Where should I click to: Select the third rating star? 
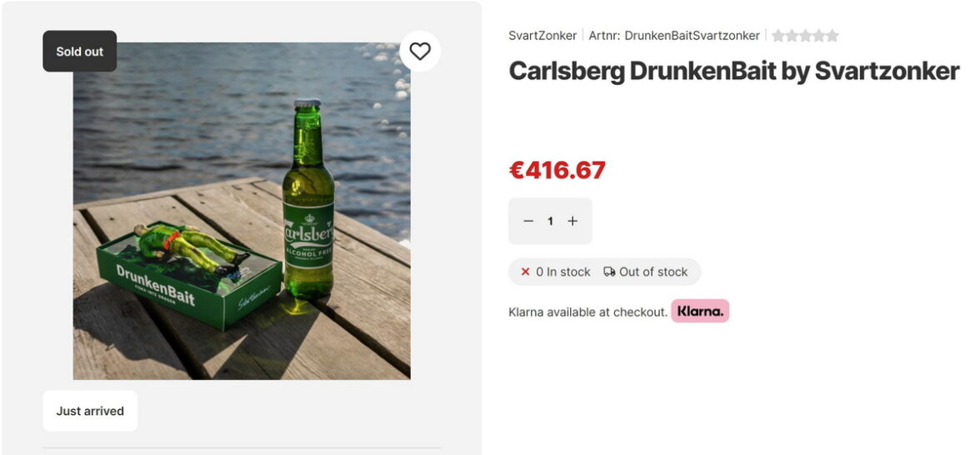click(x=805, y=36)
